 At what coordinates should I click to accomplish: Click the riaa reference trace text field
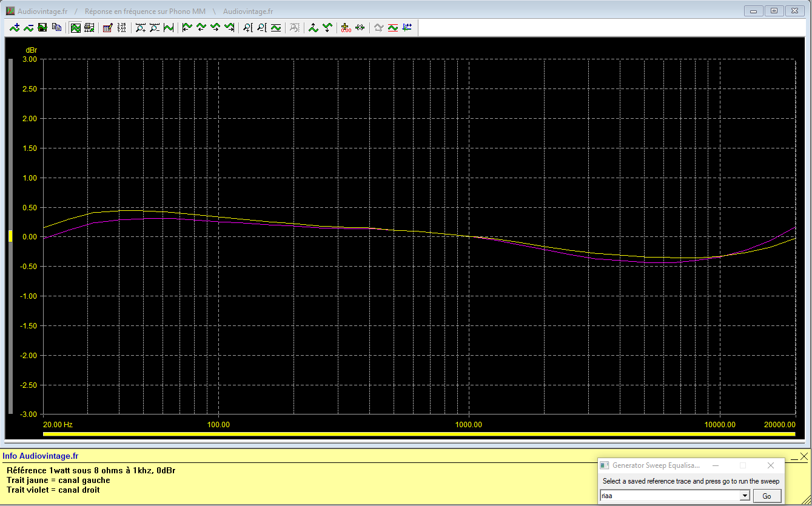[x=669, y=496]
